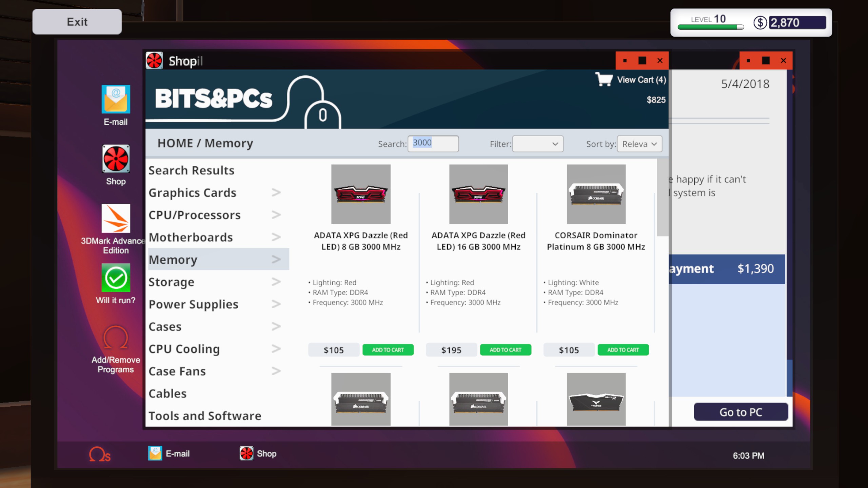
Task: Click the OmegaOS start logo in taskbar
Action: pyautogui.click(x=100, y=454)
